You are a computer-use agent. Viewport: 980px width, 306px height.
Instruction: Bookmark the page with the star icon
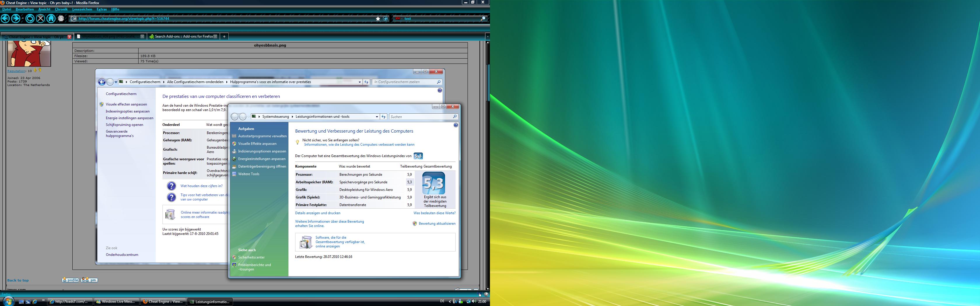tap(378, 19)
